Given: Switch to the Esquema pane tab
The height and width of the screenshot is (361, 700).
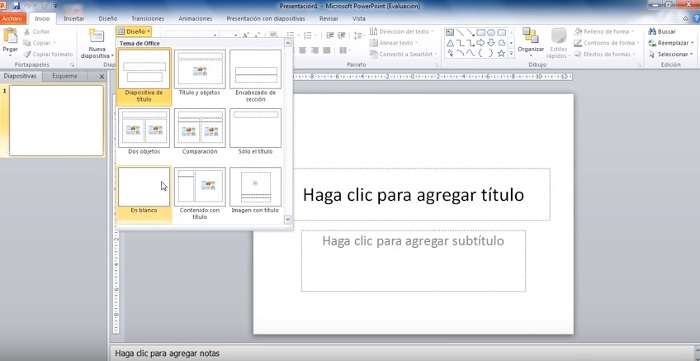Looking at the screenshot, I should coord(65,76).
